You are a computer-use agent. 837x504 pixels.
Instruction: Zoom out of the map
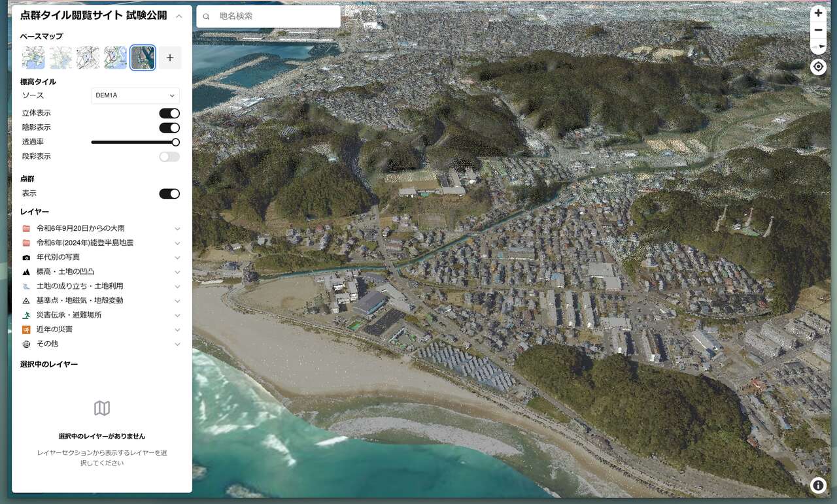(818, 30)
